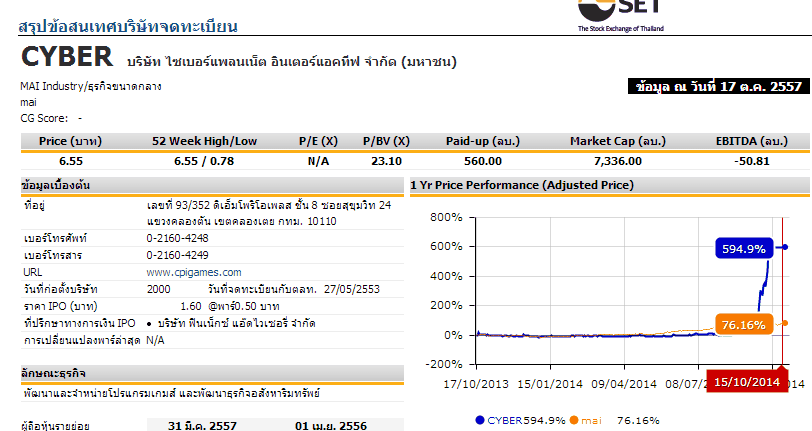Click the P/BV (X) column header
Screen dimensions: 812x431
point(386,141)
